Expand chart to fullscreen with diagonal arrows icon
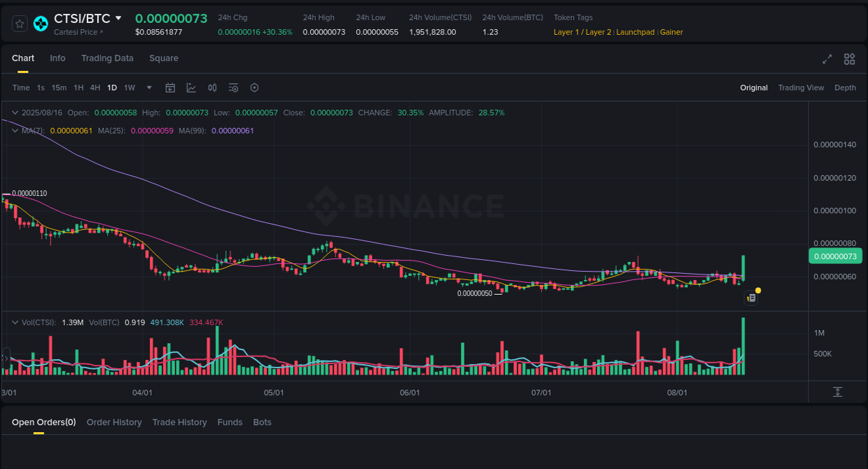This screenshot has width=868, height=469. tap(827, 59)
